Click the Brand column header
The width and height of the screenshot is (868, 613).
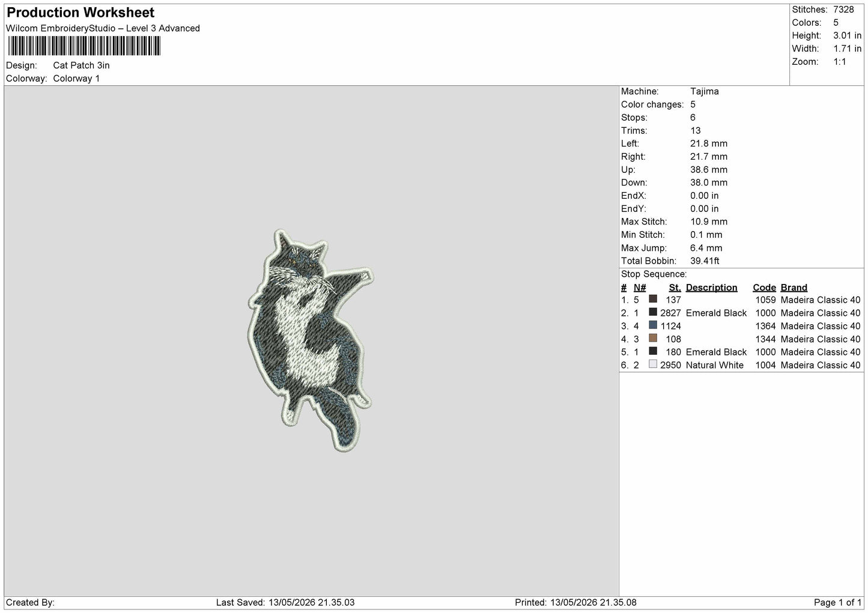pos(794,288)
